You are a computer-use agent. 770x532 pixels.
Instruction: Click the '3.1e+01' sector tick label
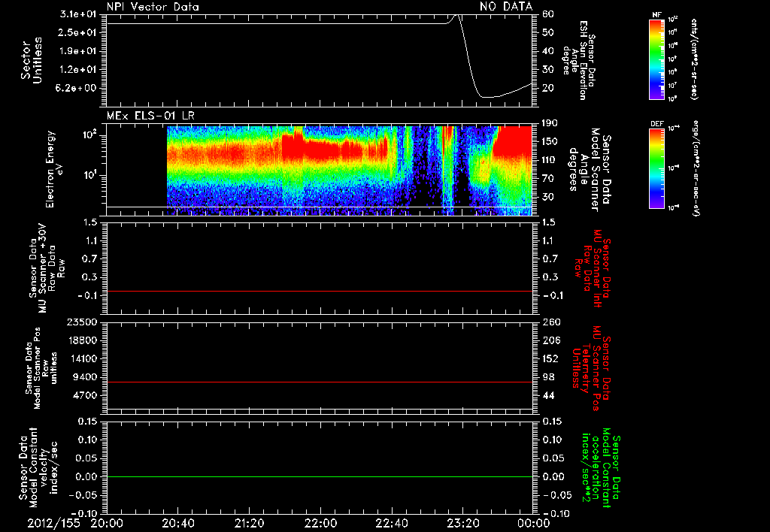77,14
